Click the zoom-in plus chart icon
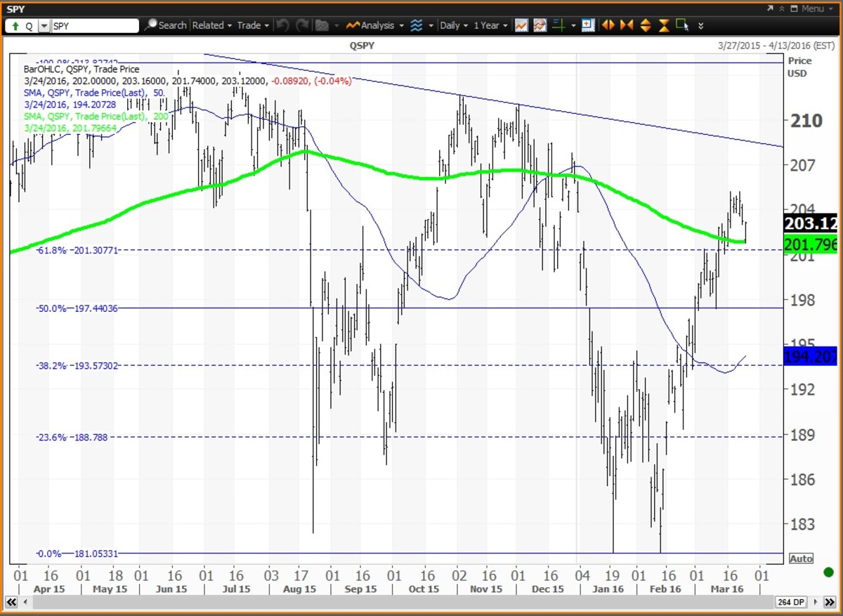The image size is (843, 616). pos(588,25)
